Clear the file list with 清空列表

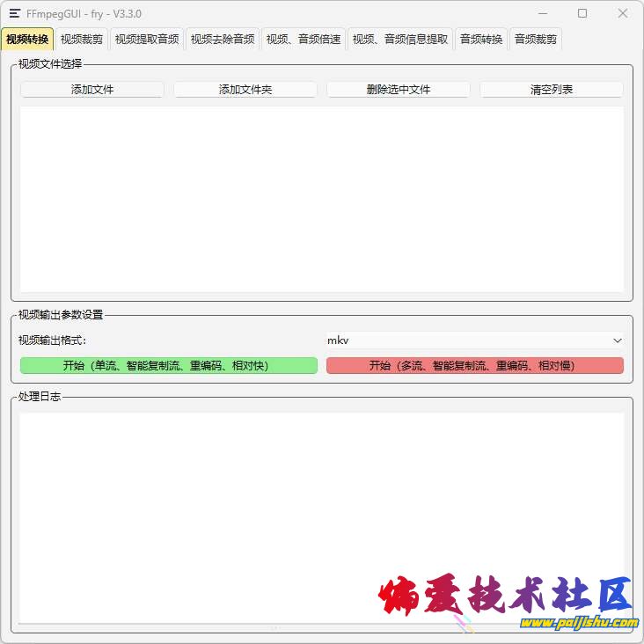(552, 90)
